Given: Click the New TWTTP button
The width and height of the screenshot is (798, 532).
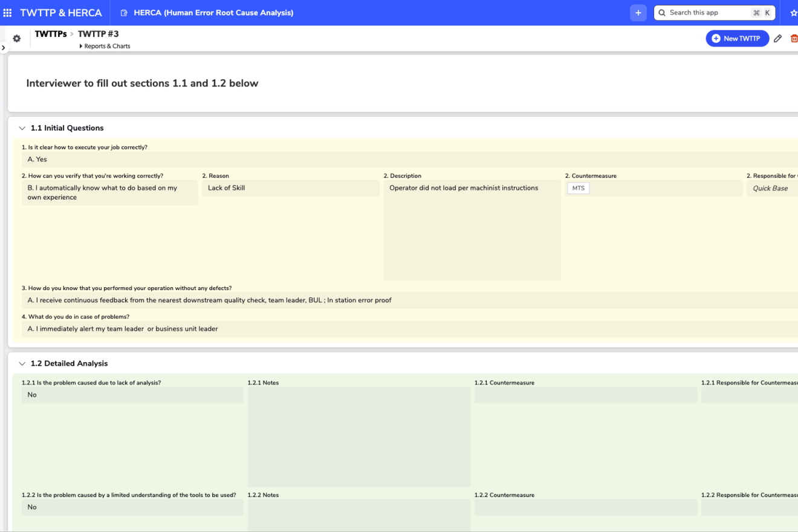Looking at the screenshot, I should click(737, 39).
